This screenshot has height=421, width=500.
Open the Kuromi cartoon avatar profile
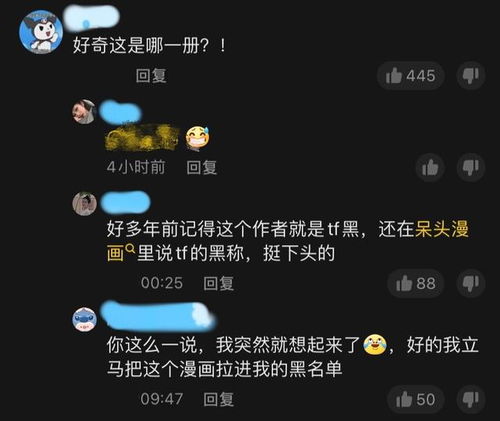pos(41,32)
